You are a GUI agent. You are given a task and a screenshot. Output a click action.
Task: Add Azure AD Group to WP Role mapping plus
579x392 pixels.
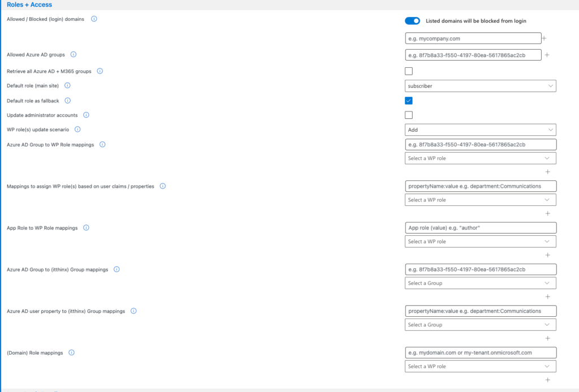tap(547, 172)
